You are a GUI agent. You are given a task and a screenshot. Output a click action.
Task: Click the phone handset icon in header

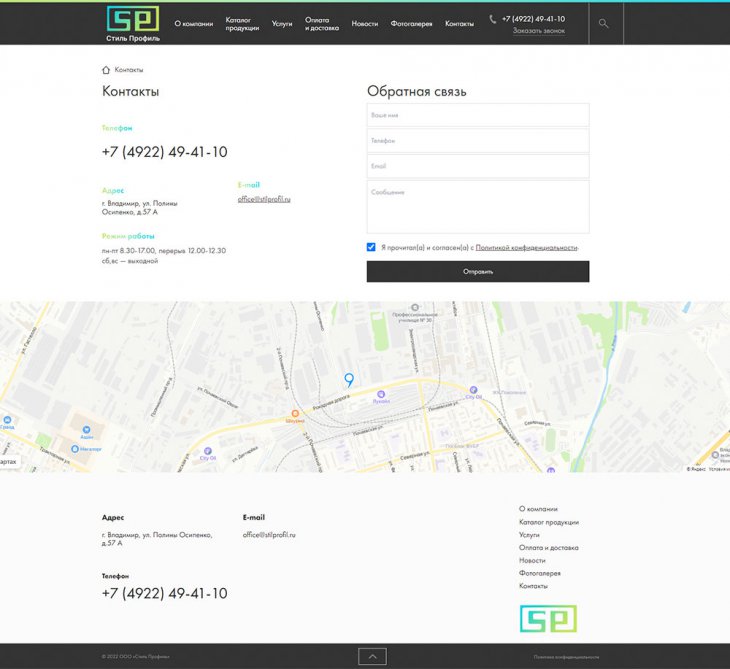tap(493, 19)
